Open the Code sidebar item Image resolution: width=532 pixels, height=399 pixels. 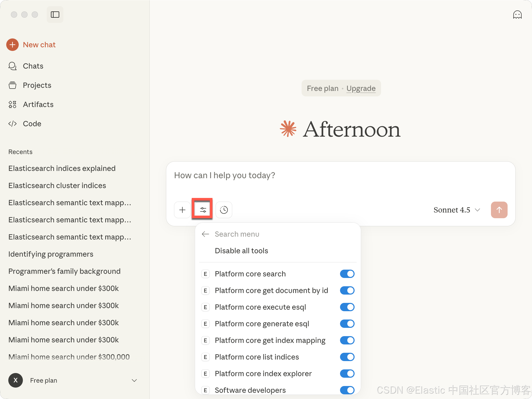(32, 124)
